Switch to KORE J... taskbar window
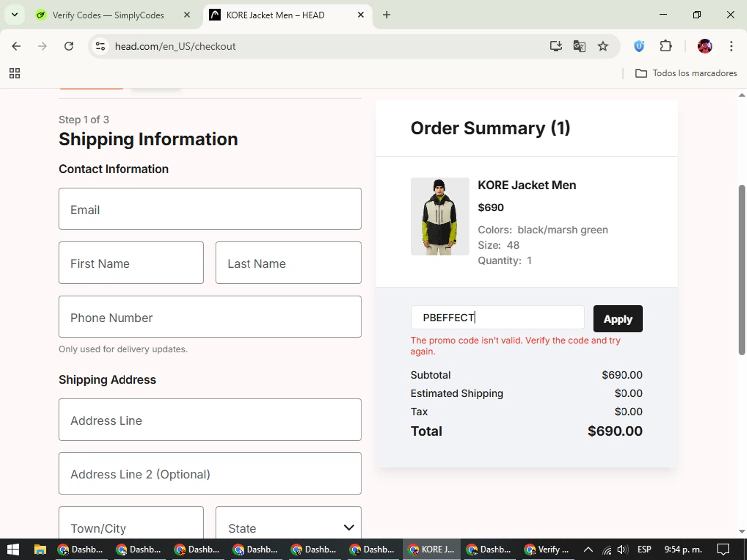747x560 pixels. [x=431, y=549]
